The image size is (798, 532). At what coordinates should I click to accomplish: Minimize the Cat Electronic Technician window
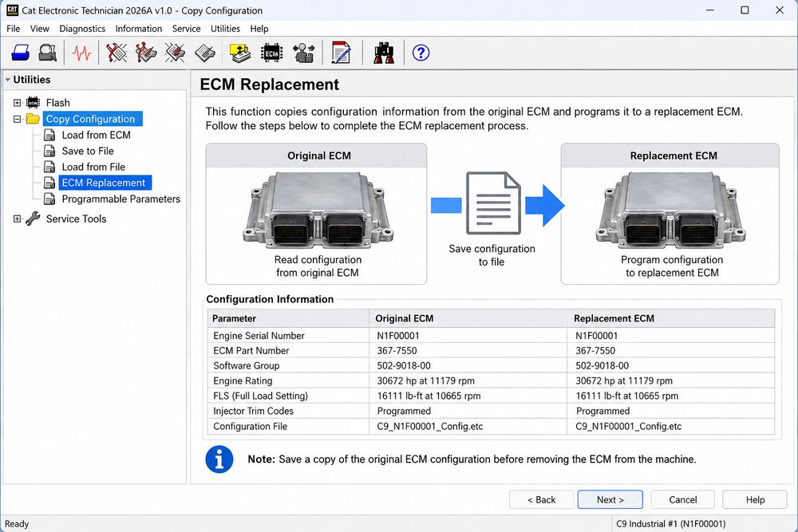(x=710, y=10)
